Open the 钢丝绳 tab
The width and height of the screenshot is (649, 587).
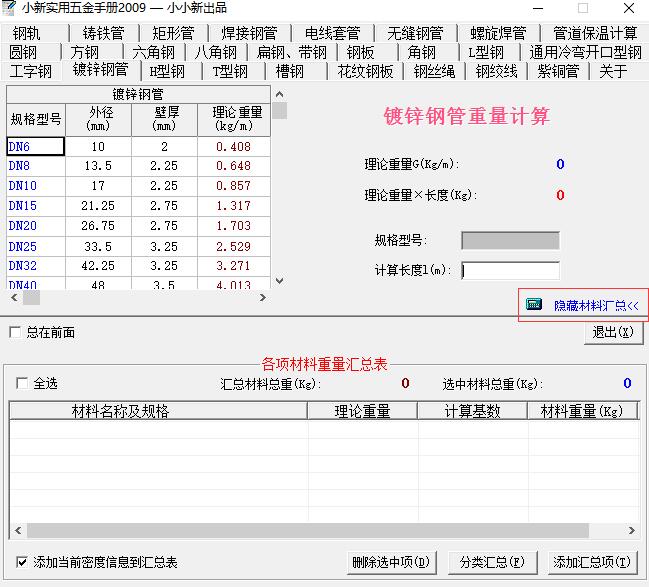pyautogui.click(x=434, y=71)
